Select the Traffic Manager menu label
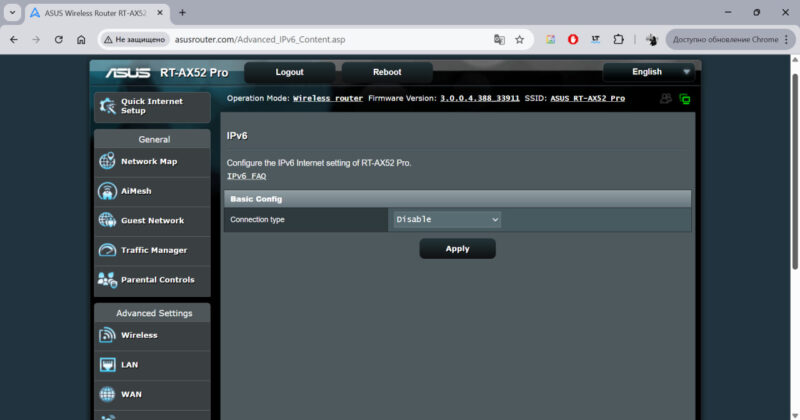 coord(154,250)
